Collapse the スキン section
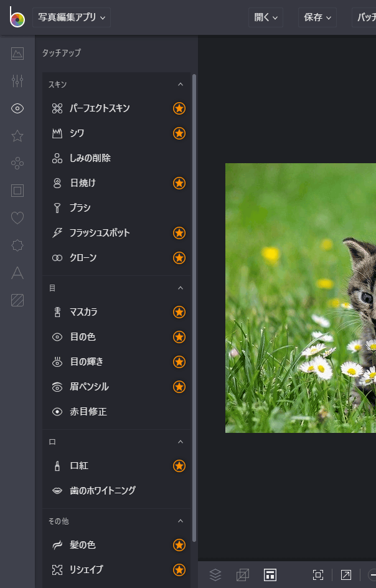376x588 pixels. 181,84
